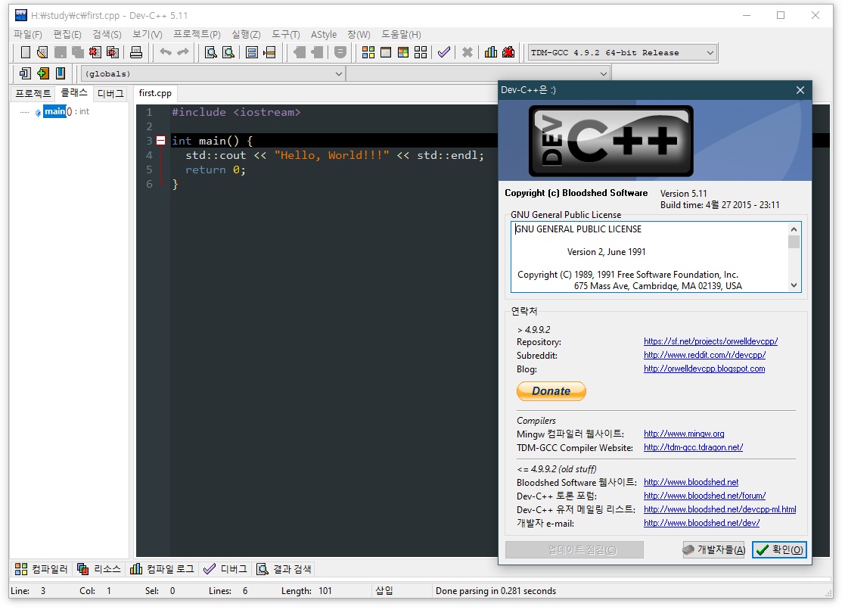Click the Rebuild All grid icon
The width and height of the screenshot is (845, 616).
coord(421,52)
